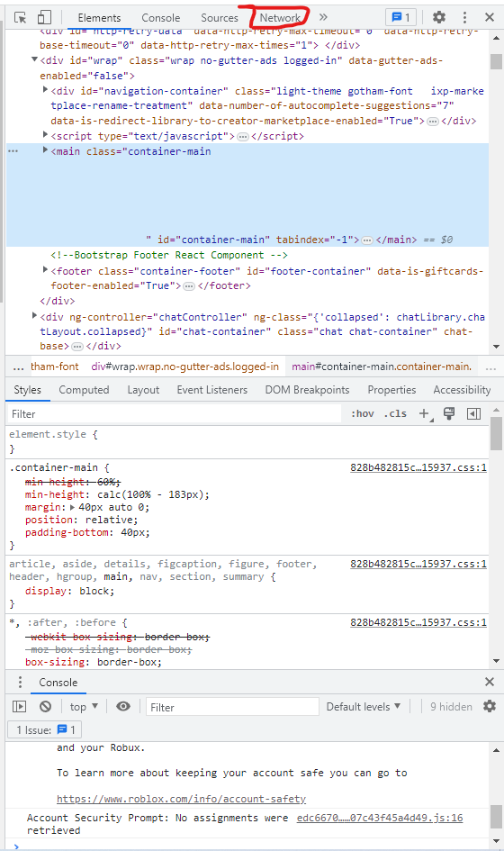Switch to the Sources tab
Viewport: 504px width, 851px height.
click(x=220, y=18)
